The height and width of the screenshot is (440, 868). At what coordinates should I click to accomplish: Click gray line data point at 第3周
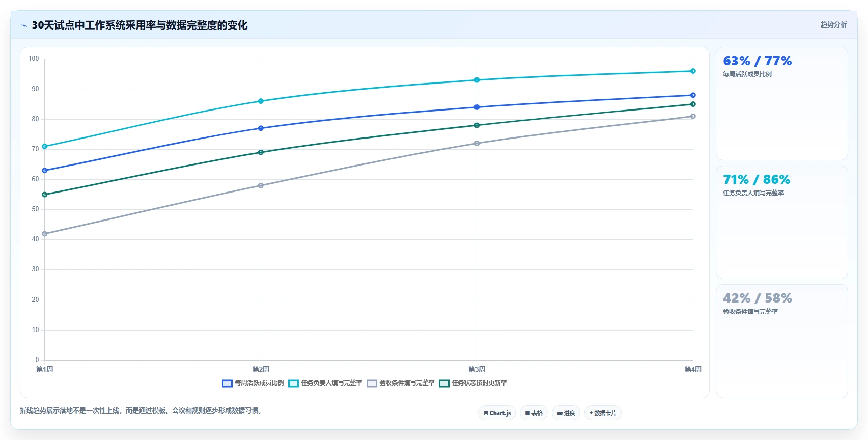[477, 144]
